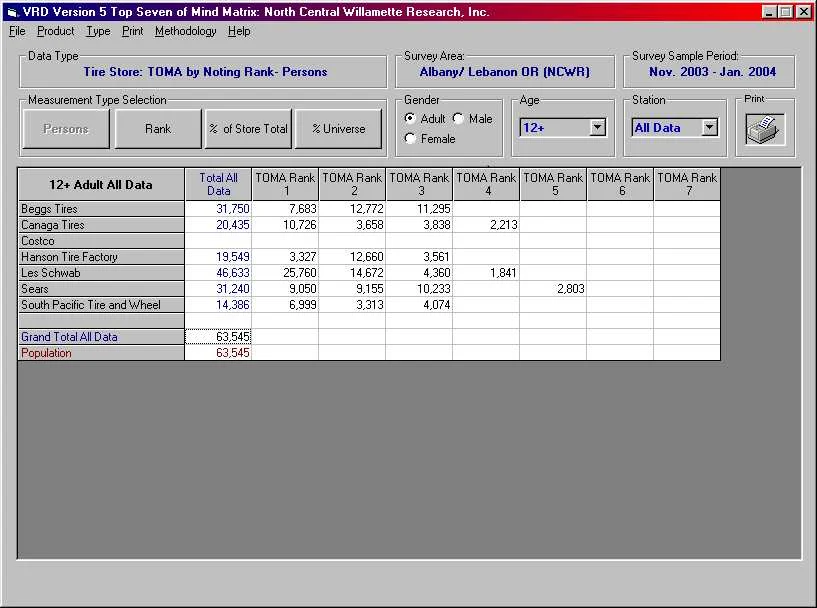Select the Costco row header
The width and height of the screenshot is (817, 608).
101,241
